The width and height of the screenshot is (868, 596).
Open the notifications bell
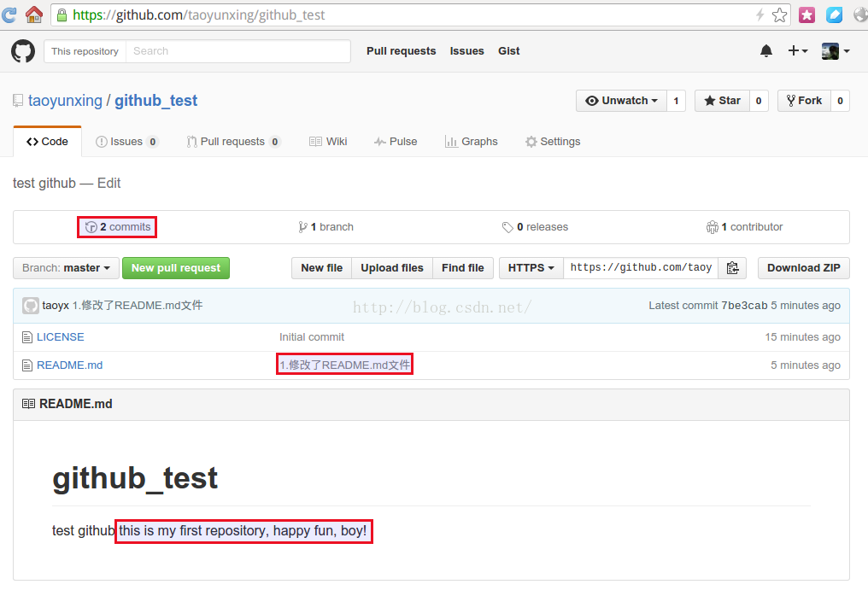point(766,51)
